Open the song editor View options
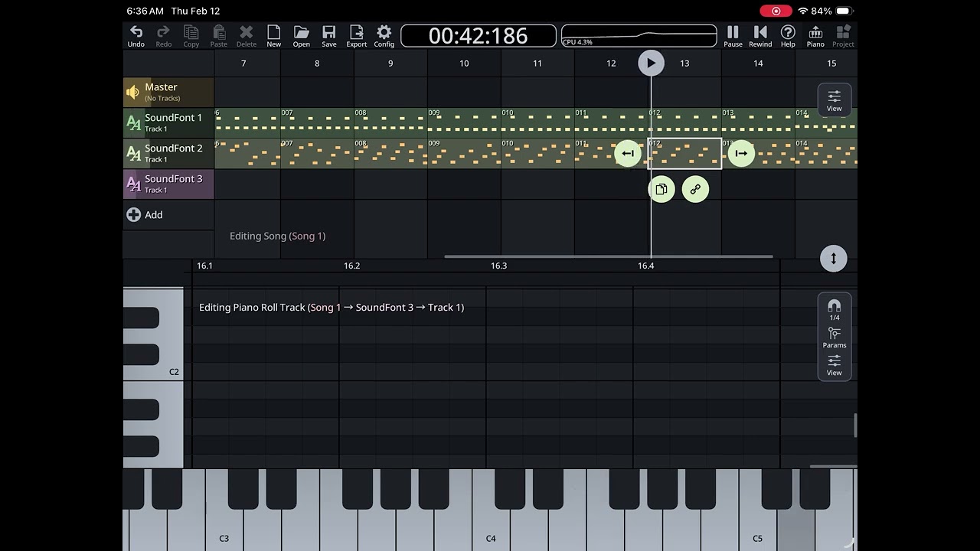 pos(834,100)
